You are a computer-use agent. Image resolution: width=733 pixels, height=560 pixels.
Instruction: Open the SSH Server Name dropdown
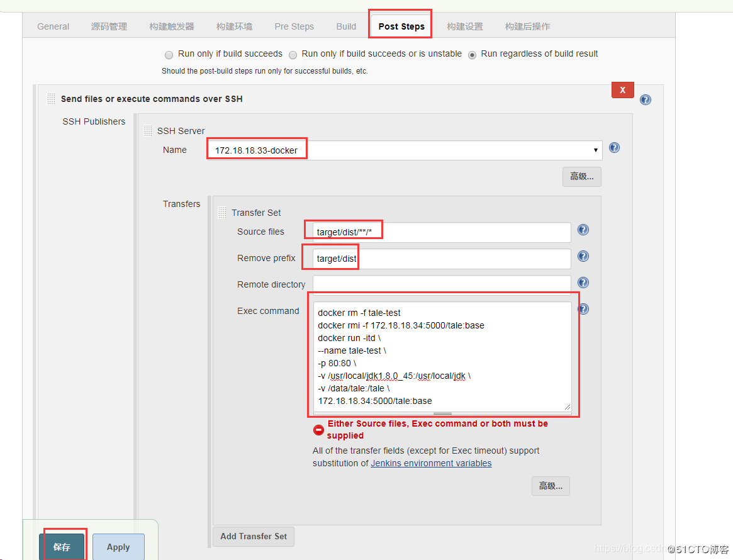(x=405, y=150)
